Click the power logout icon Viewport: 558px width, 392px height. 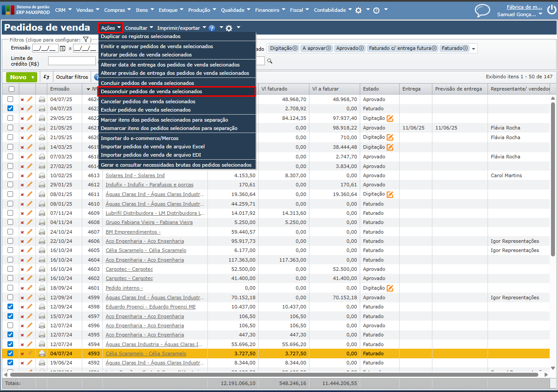tap(551, 8)
